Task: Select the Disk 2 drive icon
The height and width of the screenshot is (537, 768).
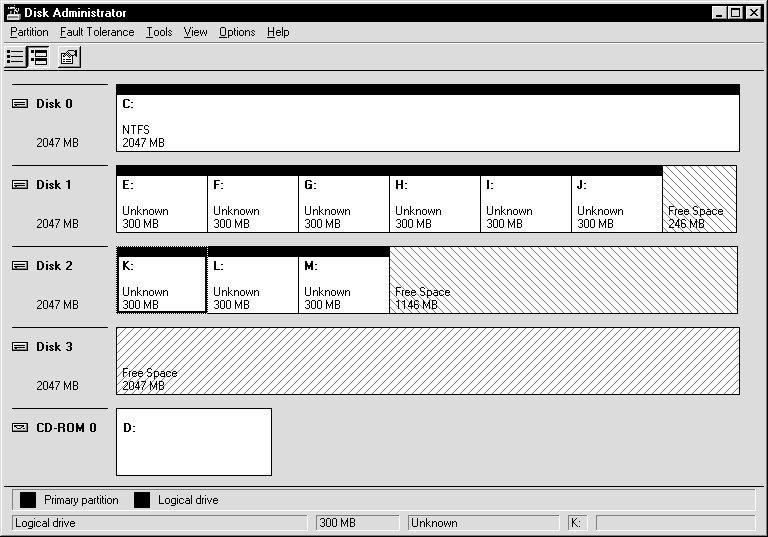Action: pyautogui.click(x=20, y=266)
